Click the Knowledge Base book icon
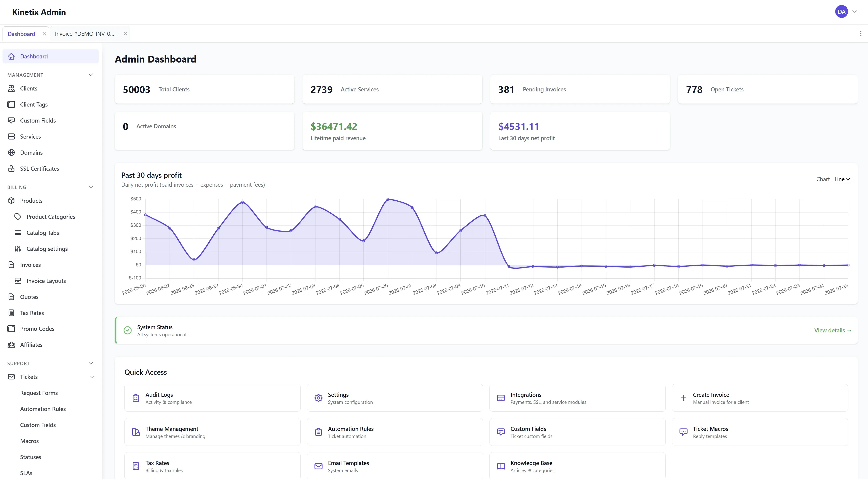 coord(501,466)
